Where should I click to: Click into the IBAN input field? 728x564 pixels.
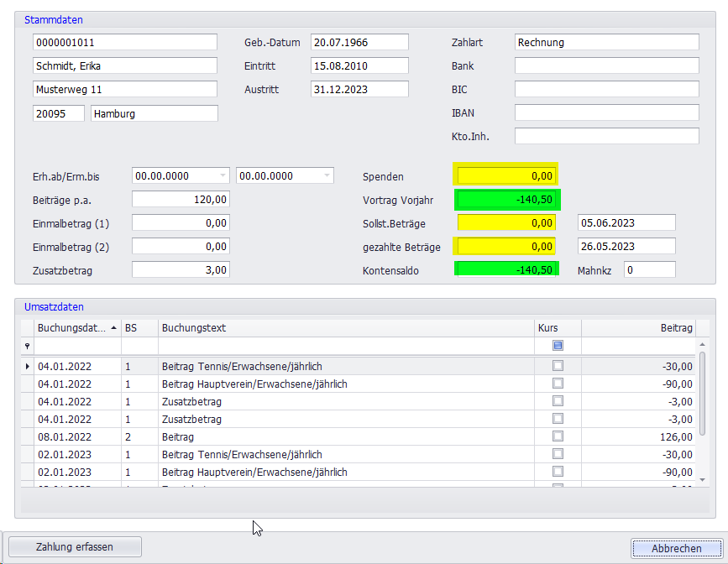point(606,112)
